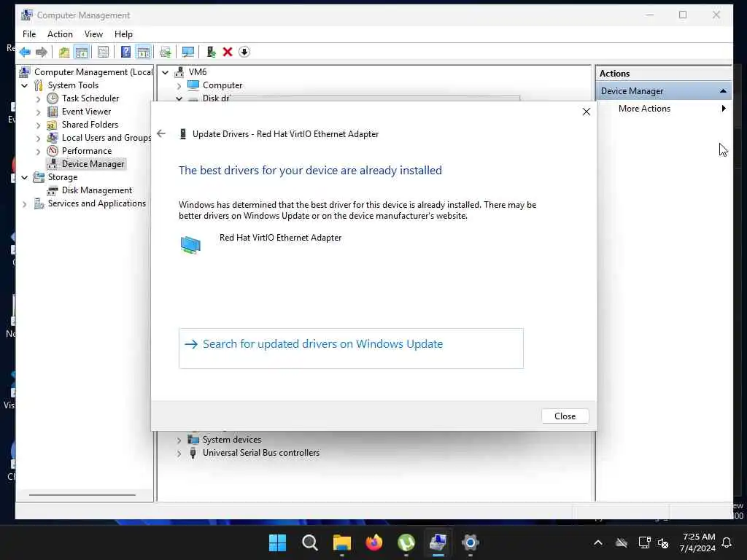Select Universal Serial Bus controllers item
The height and width of the screenshot is (560, 747).
coord(260,453)
